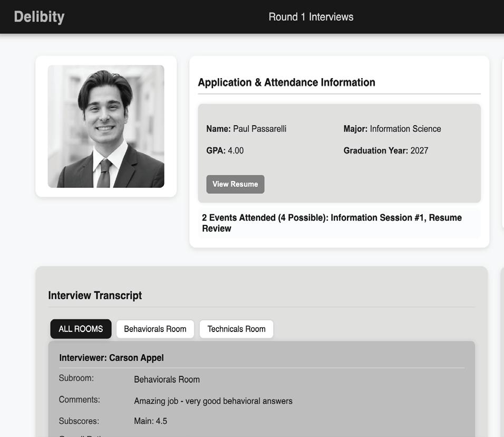Switch to the Behaviorals Room tab
504x437 pixels.
[x=155, y=329]
